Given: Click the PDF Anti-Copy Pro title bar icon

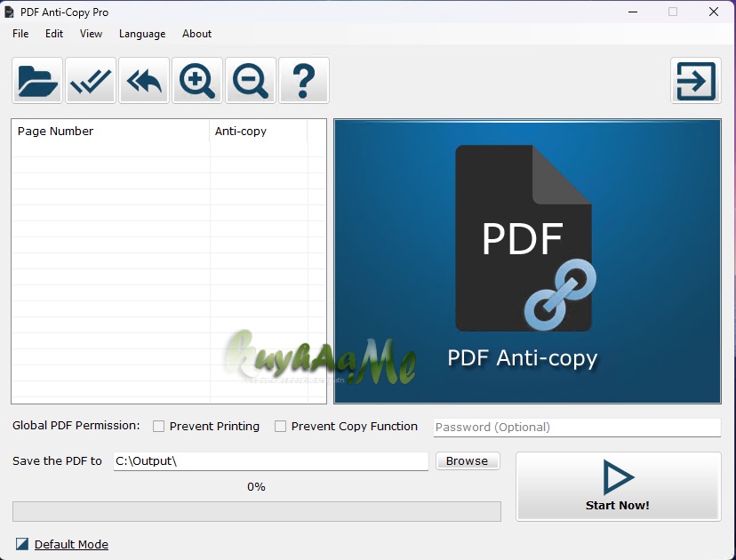Looking at the screenshot, I should [x=9, y=12].
